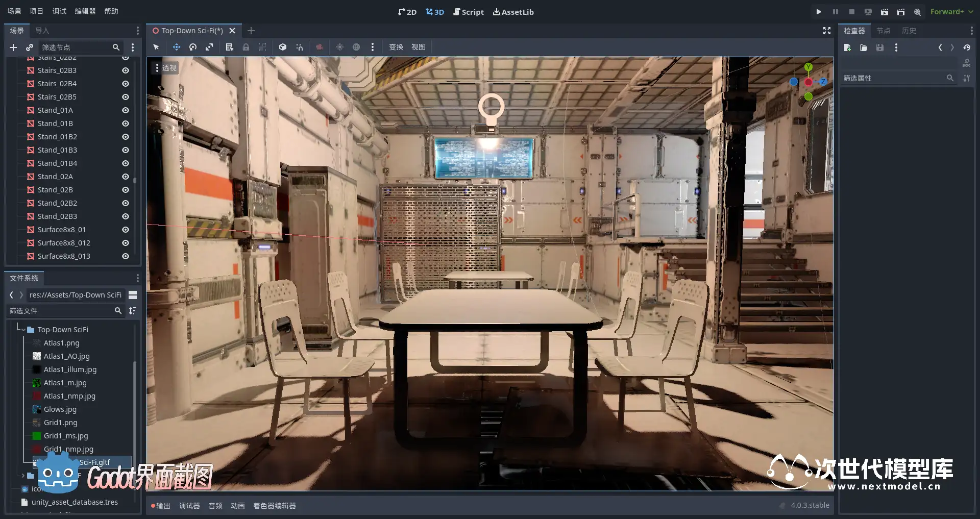
Task: Select the Rotate mode tool icon
Action: (x=193, y=47)
